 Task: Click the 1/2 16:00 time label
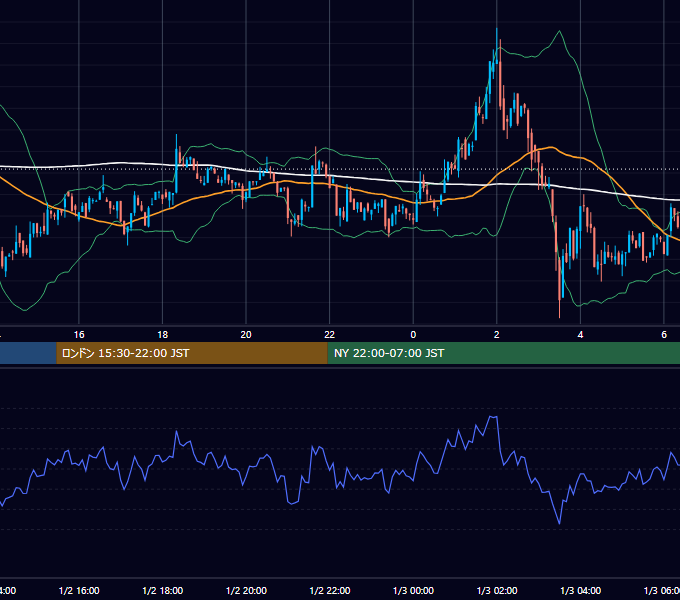click(x=79, y=590)
